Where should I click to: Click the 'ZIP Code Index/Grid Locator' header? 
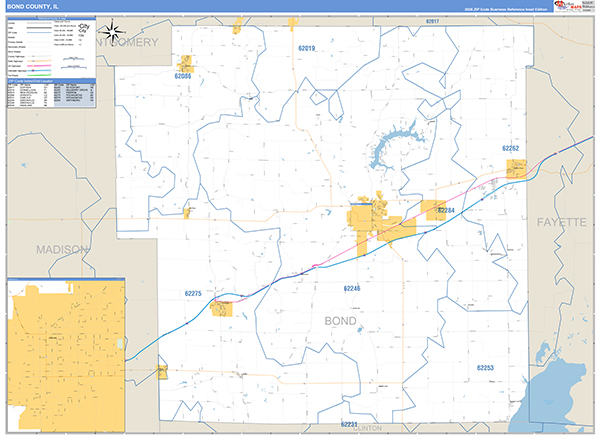[x=51, y=81]
